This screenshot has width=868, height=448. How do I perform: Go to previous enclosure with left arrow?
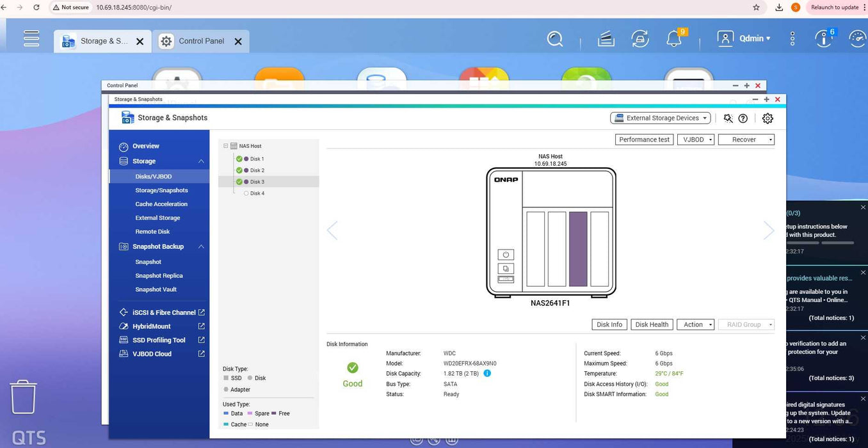click(332, 230)
